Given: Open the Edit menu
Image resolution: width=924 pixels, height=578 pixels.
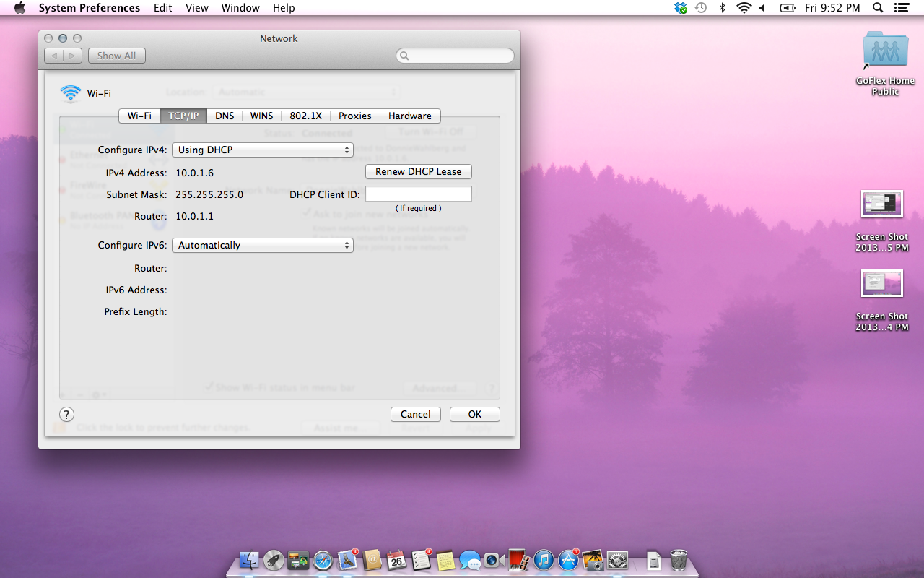Looking at the screenshot, I should 162,8.
